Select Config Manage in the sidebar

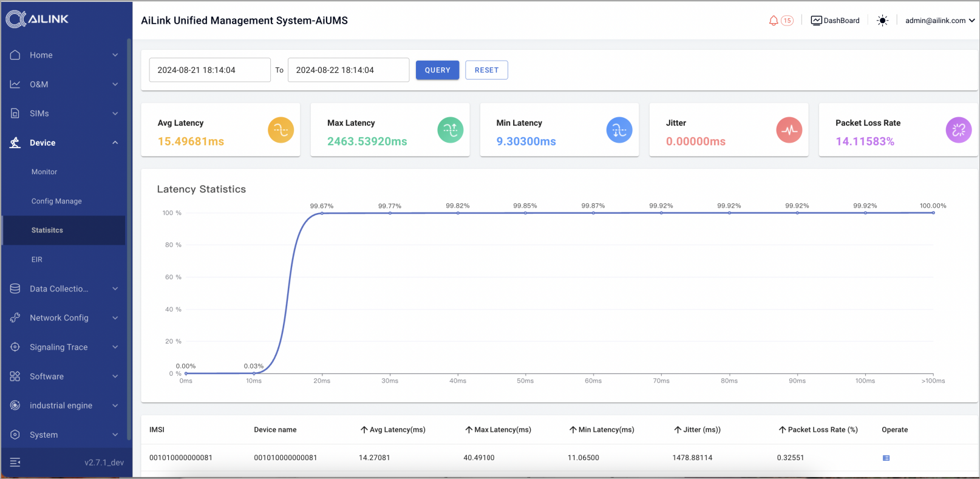(x=56, y=201)
